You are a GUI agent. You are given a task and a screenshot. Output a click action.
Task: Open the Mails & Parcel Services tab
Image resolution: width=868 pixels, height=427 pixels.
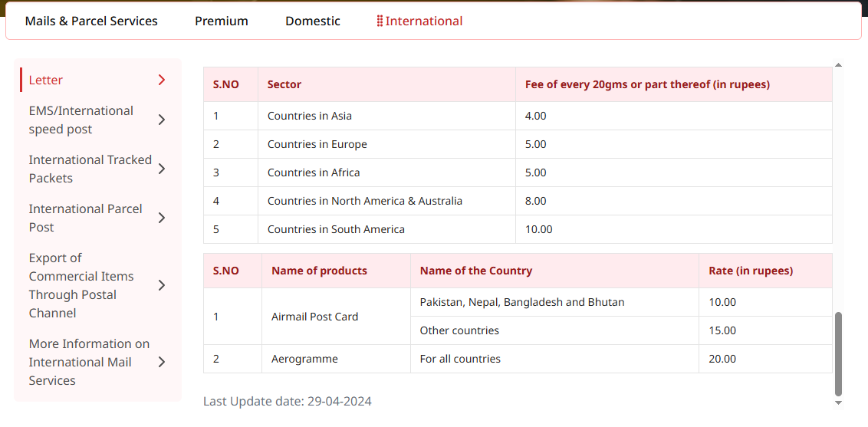pyautogui.click(x=91, y=21)
